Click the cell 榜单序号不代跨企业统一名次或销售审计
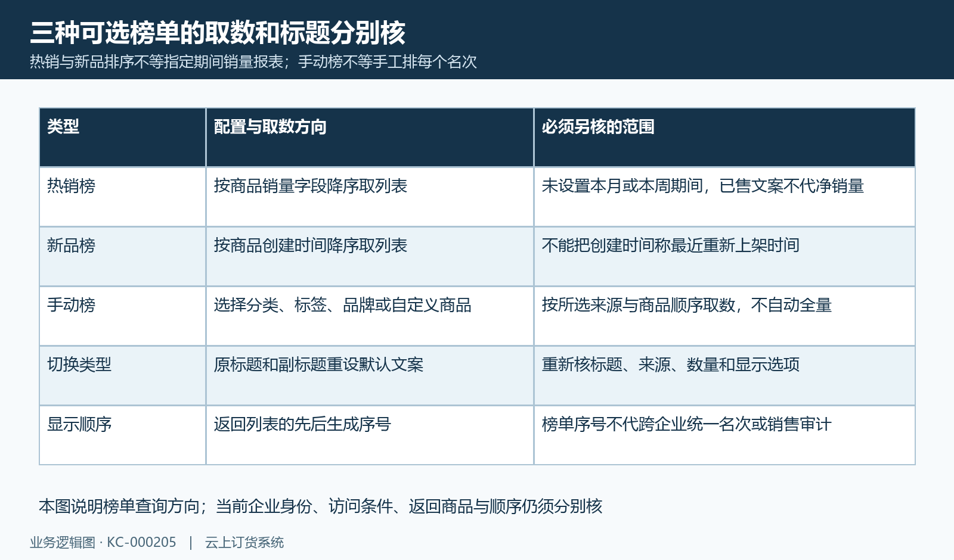This screenshot has width=954, height=560. (x=724, y=435)
